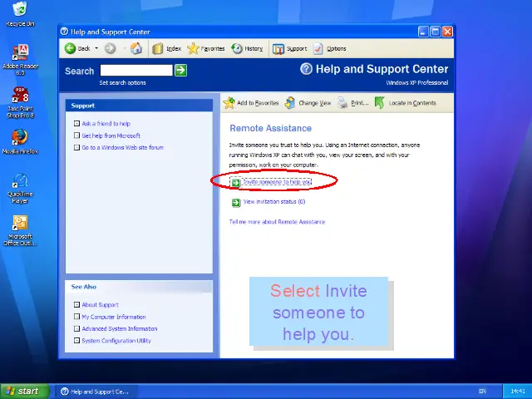Screen dimensions: 532x399
Task: Click green arrow beside Invite someone
Action: click(235, 183)
